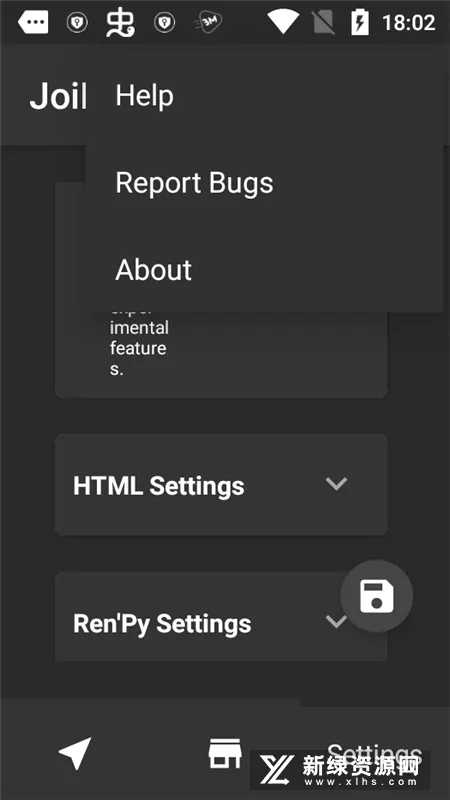Image resolution: width=450 pixels, height=800 pixels.
Task: Tap the 3M notification icon
Action: 208,22
